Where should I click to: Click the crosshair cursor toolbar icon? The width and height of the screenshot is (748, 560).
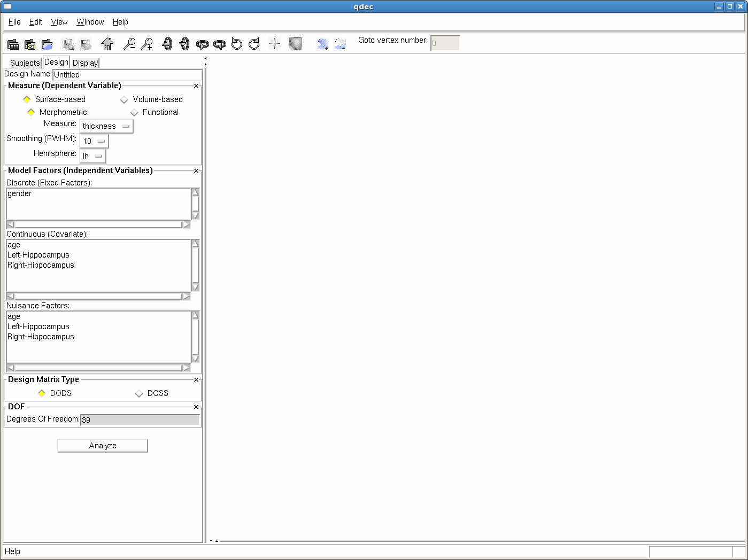(275, 44)
